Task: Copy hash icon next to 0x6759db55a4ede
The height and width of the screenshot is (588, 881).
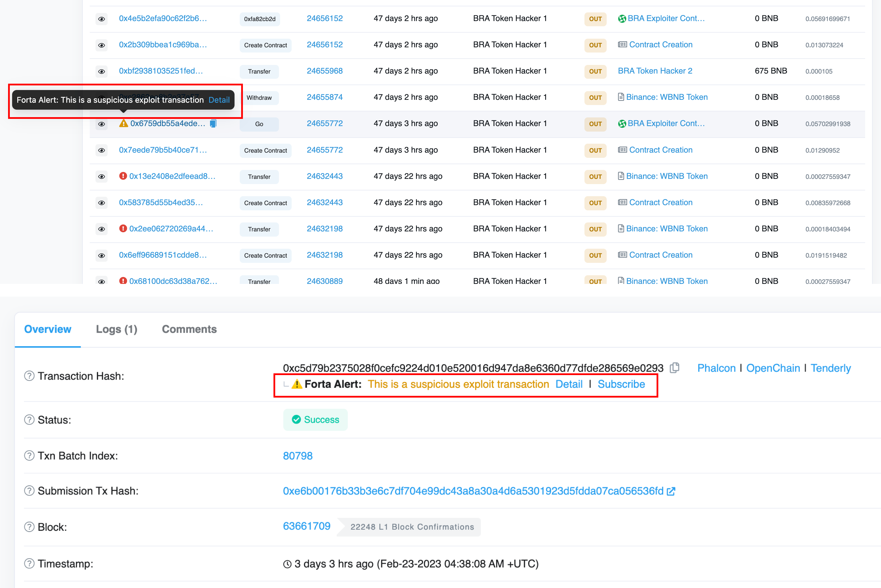Action: pos(213,123)
